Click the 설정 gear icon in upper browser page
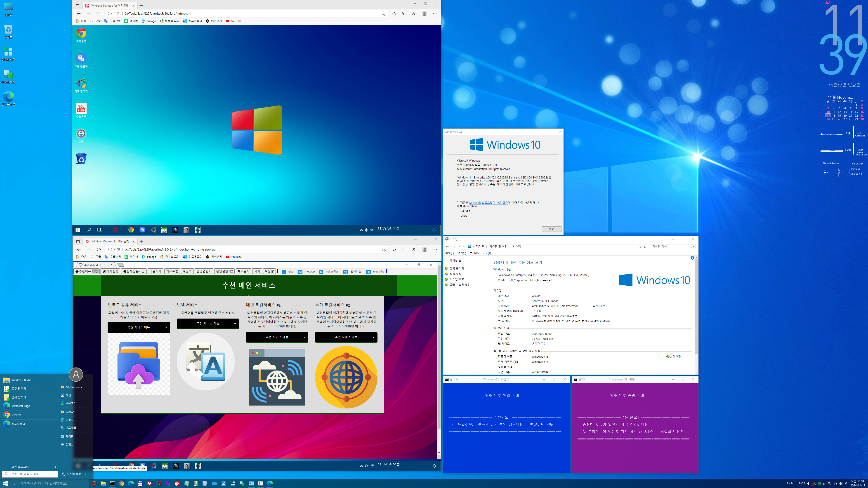The image size is (868, 488). tap(81, 135)
